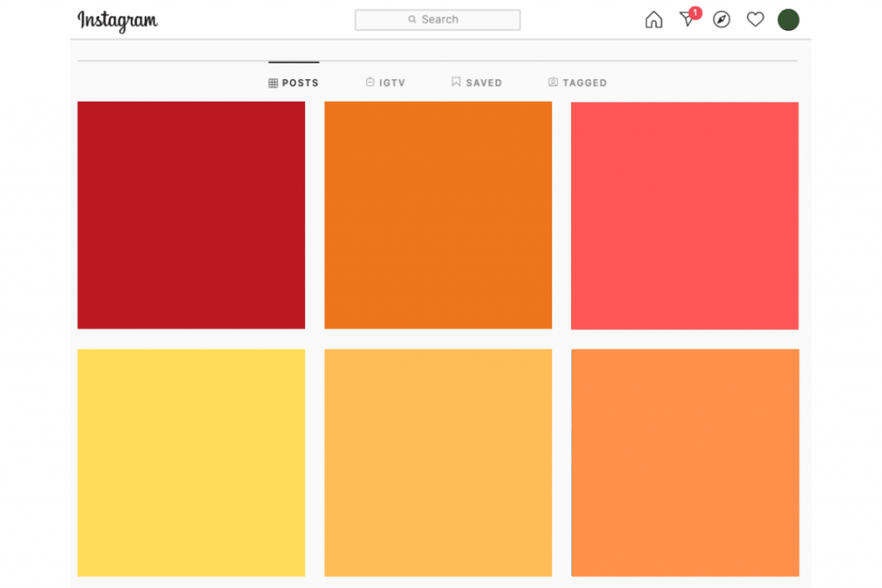
Task: Go to the Home feed icon
Action: click(x=654, y=20)
